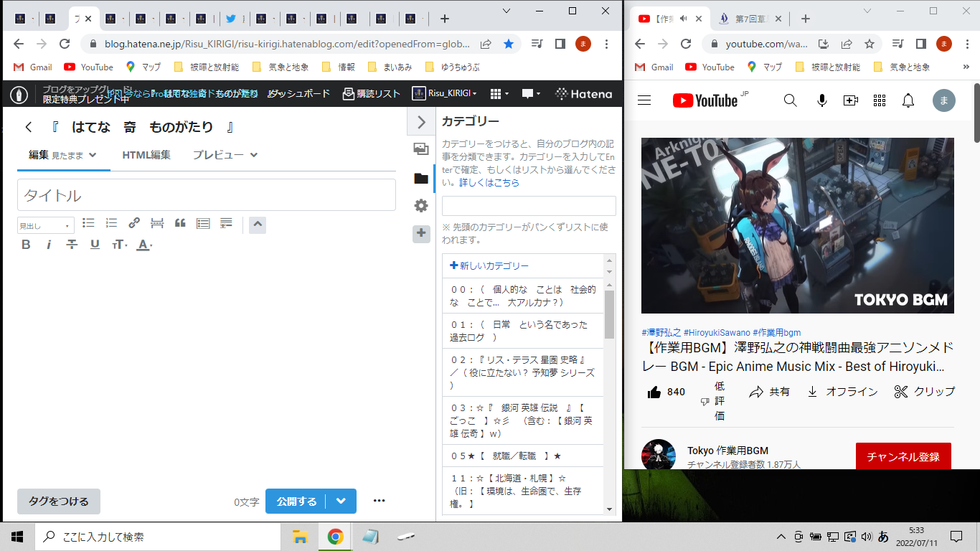Click the plus icon in the sidebar
980x551 pixels.
pos(421,233)
